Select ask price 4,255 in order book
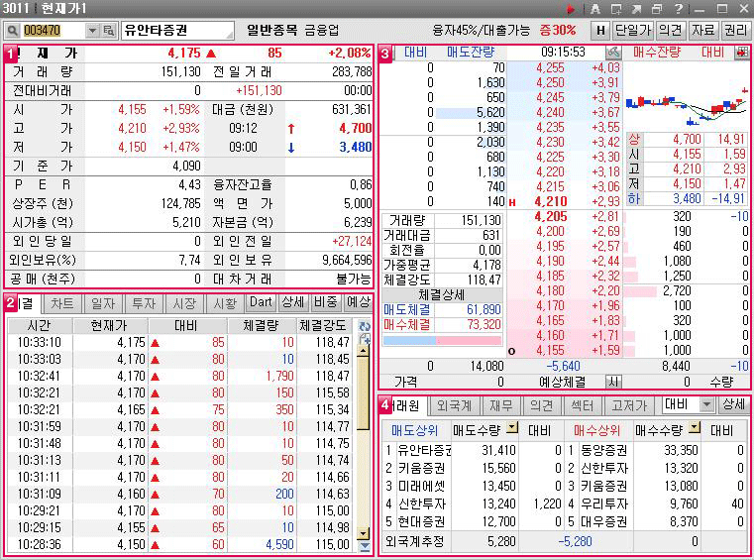This screenshot has height=560, width=754. [551, 68]
